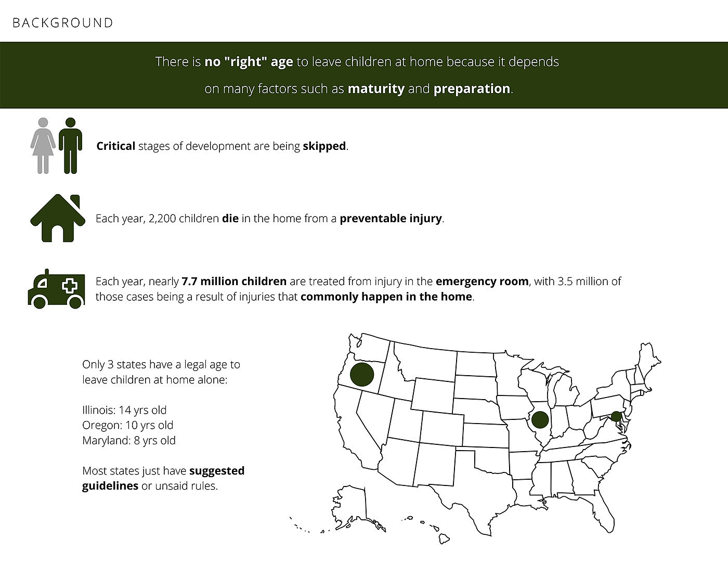Click the gray female figure icon
The width and height of the screenshot is (728, 563).
click(x=43, y=146)
